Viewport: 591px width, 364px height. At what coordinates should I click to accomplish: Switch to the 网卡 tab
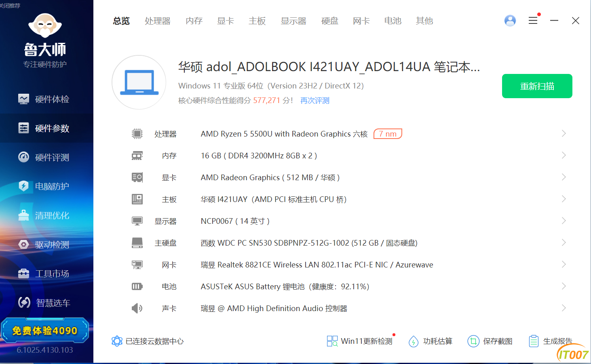(x=361, y=21)
